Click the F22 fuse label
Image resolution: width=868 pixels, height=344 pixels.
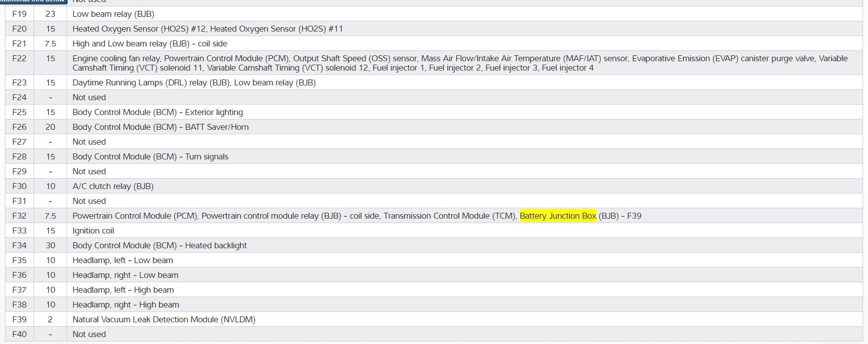click(19, 58)
